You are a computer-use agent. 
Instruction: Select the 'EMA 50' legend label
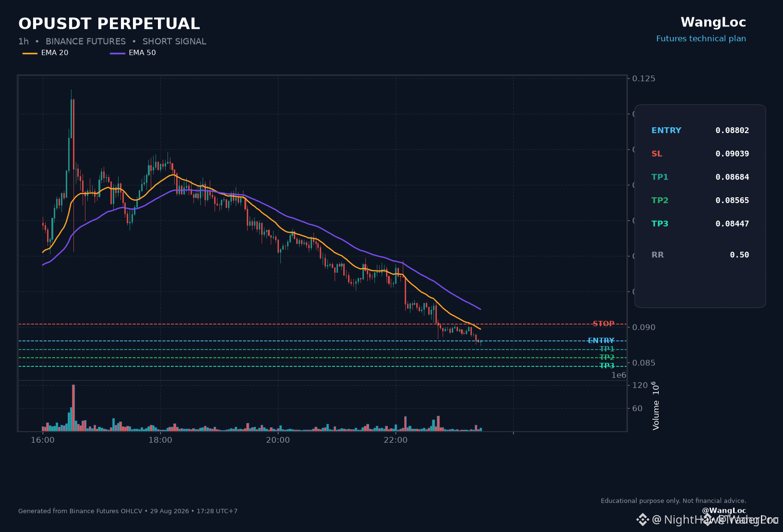click(142, 53)
